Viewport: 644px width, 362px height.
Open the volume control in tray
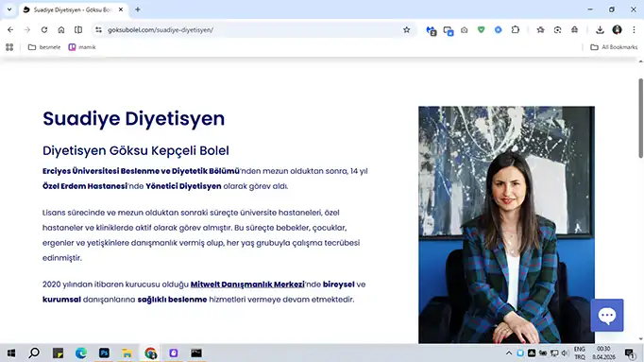[565, 353]
